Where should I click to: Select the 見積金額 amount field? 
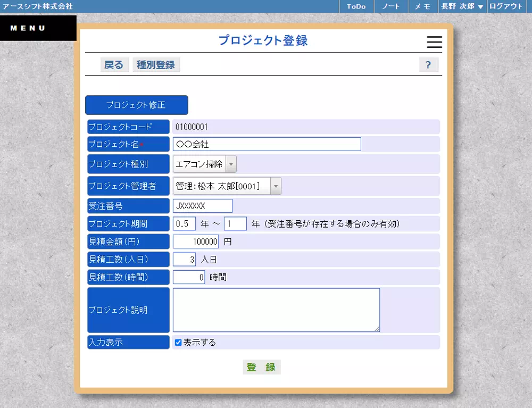196,242
